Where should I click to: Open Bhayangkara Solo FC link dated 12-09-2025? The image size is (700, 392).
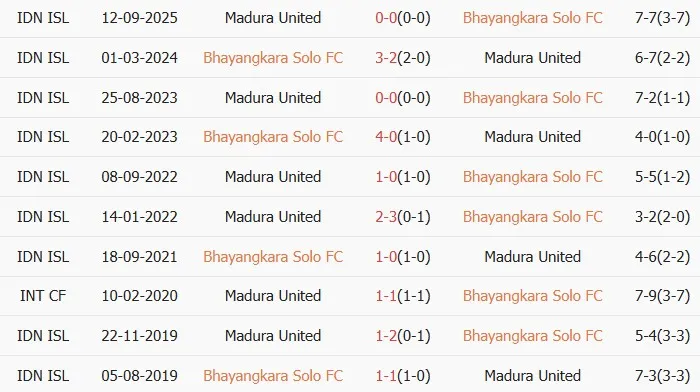[533, 18]
